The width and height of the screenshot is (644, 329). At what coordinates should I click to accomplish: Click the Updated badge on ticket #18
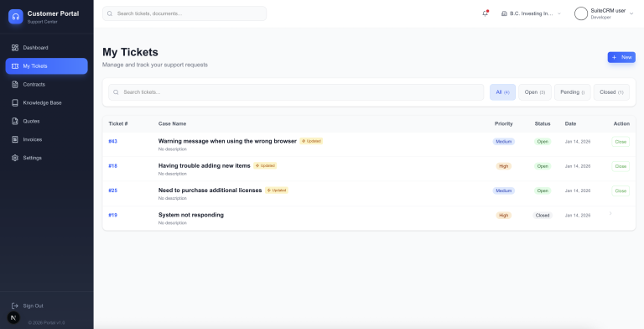click(x=265, y=165)
